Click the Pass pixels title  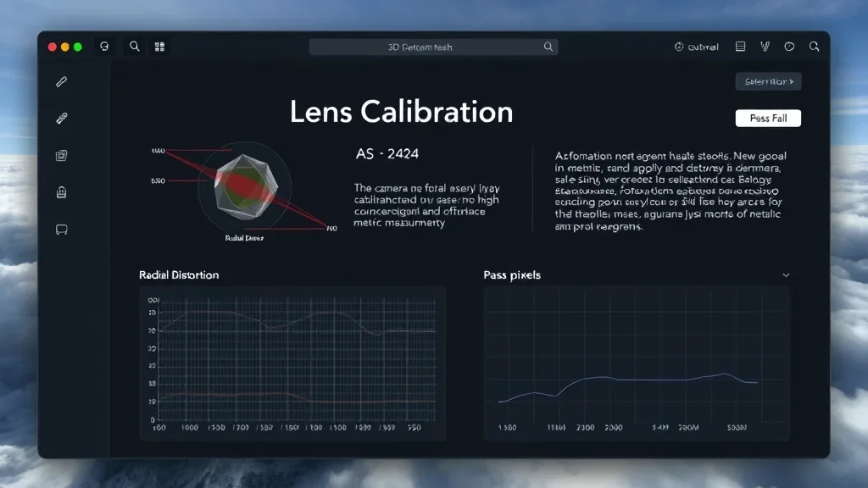tap(512, 275)
